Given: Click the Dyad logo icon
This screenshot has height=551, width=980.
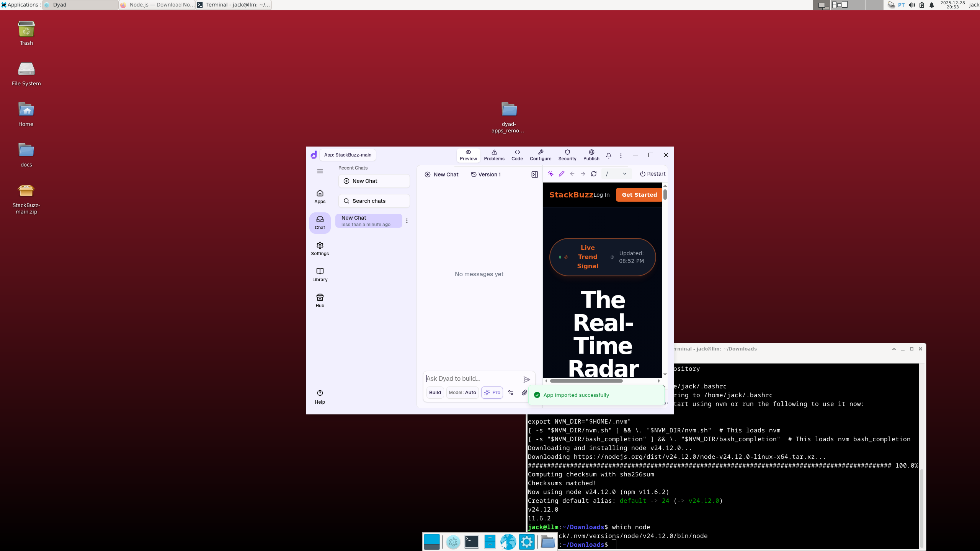Looking at the screenshot, I should tap(314, 155).
